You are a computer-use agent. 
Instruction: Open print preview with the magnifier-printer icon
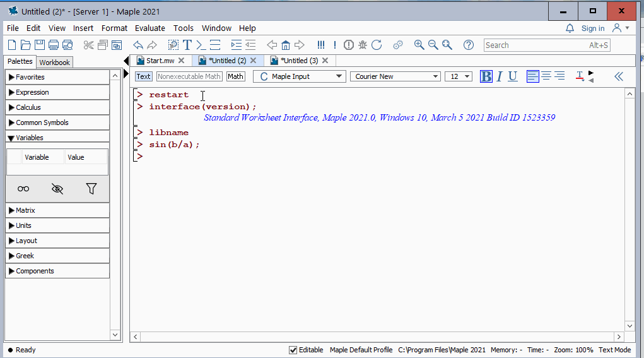[67, 45]
